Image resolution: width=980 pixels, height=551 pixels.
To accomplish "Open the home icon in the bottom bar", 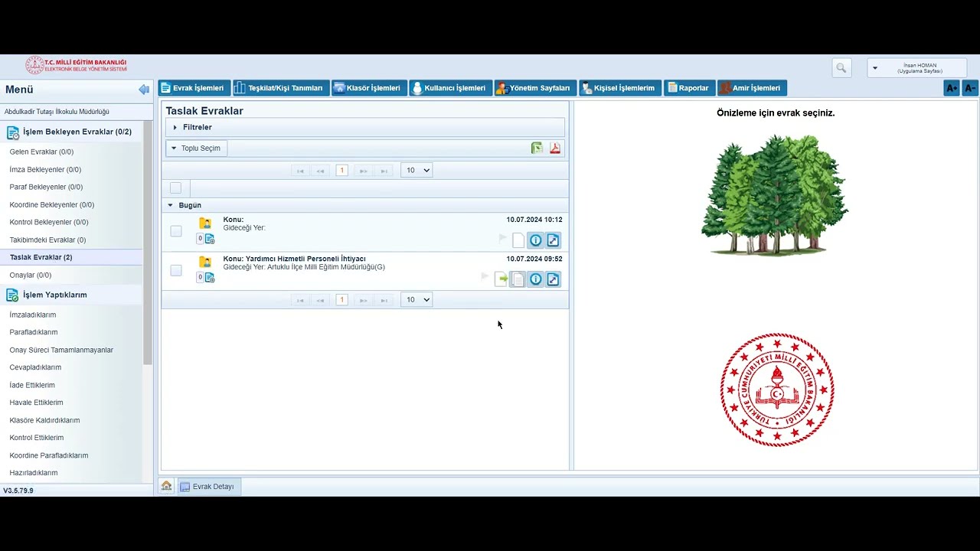I will click(x=166, y=486).
